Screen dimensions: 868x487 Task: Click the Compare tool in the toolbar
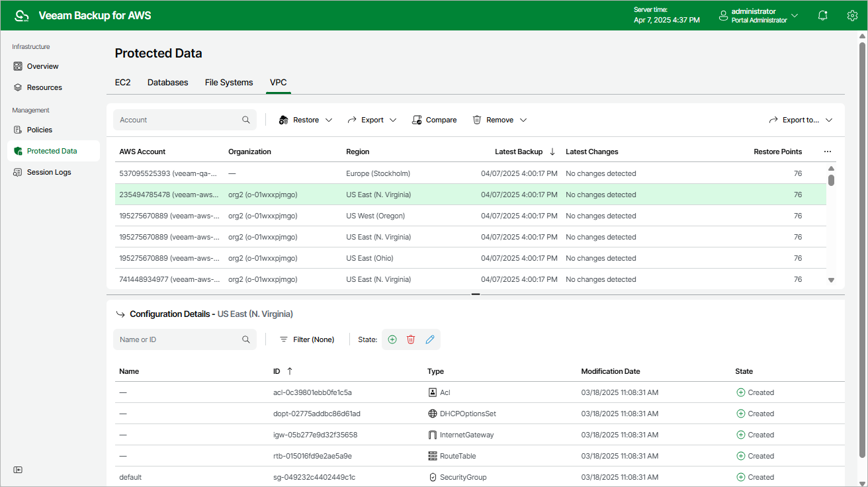(x=434, y=120)
